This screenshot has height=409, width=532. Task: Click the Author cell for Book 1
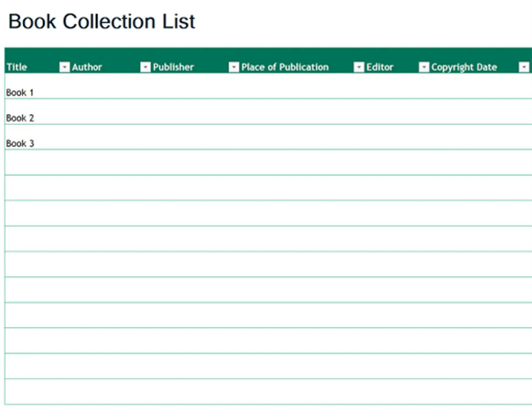pyautogui.click(x=110, y=86)
